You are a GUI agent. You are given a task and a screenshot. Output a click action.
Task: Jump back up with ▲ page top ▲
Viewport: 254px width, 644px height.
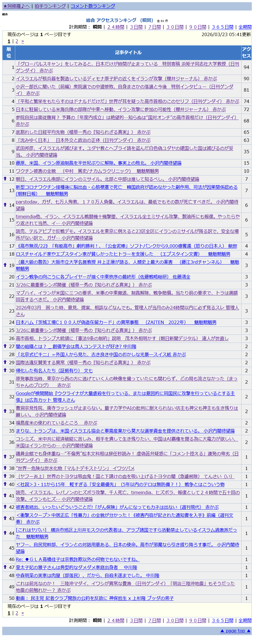click(235, 631)
